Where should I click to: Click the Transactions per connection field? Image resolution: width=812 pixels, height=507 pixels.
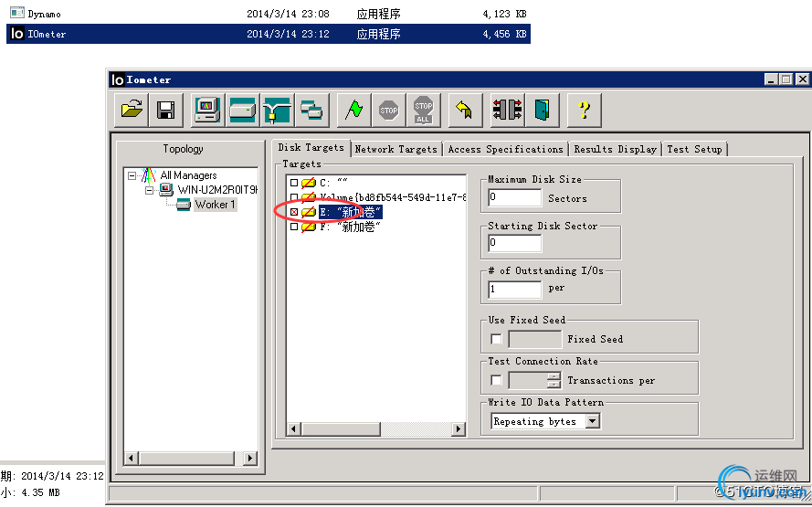(x=528, y=381)
